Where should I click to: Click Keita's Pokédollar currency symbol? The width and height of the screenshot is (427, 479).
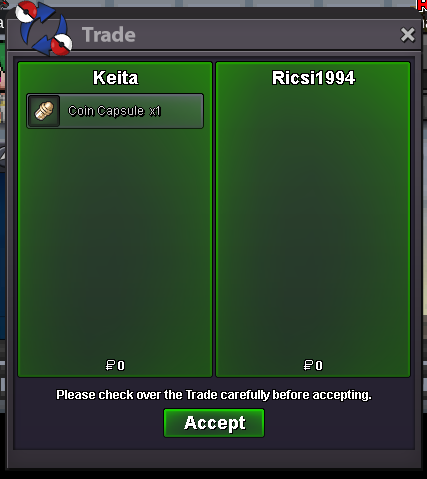pyautogui.click(x=110, y=365)
